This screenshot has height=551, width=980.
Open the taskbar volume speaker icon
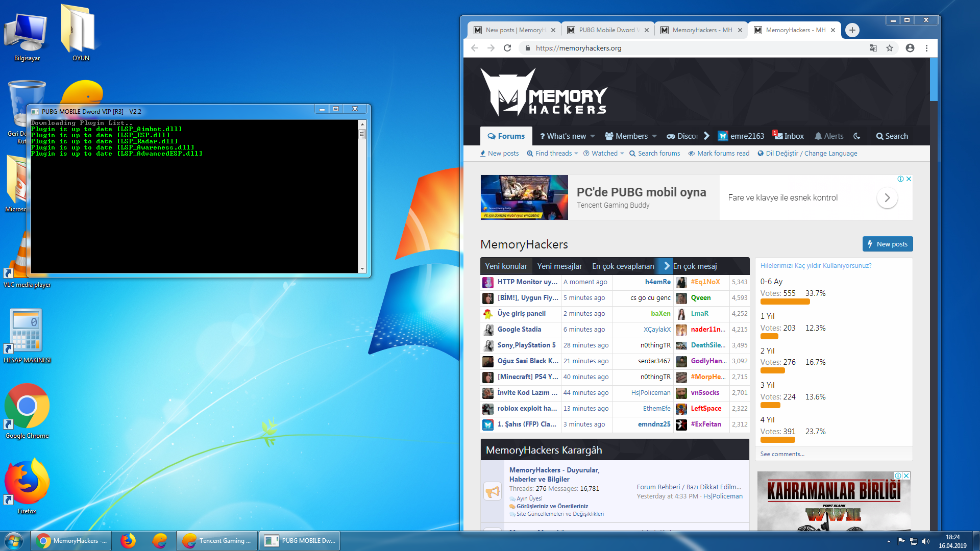coord(926,541)
